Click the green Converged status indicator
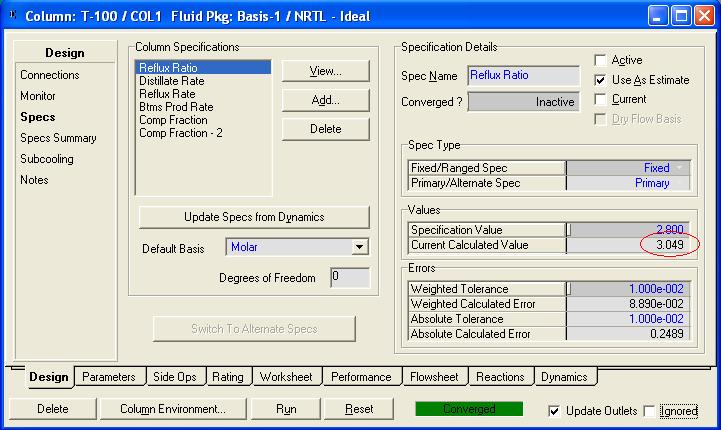The height and width of the screenshot is (430, 721). (x=469, y=409)
